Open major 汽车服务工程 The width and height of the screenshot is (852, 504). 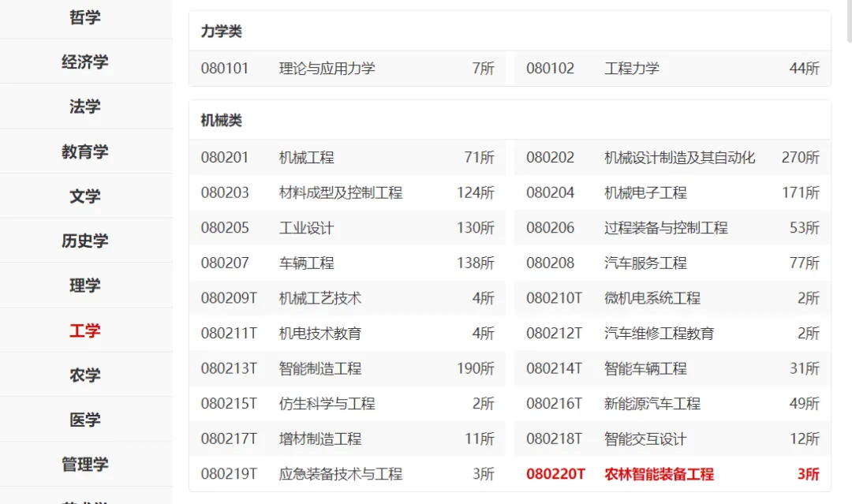[645, 263]
